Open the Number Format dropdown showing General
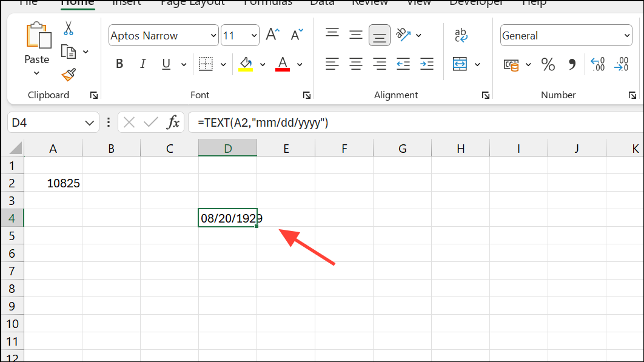The image size is (644, 362). point(566,35)
